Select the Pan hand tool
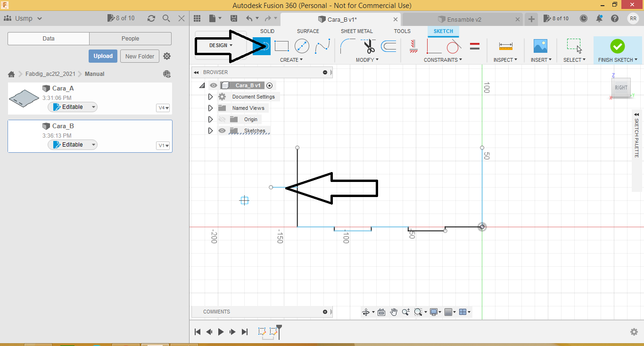 point(394,312)
